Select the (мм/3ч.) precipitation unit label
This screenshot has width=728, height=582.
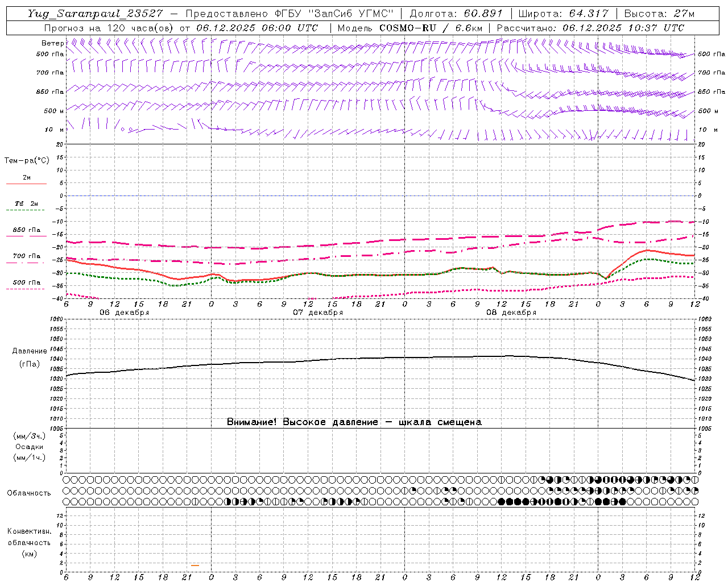pos(29,436)
